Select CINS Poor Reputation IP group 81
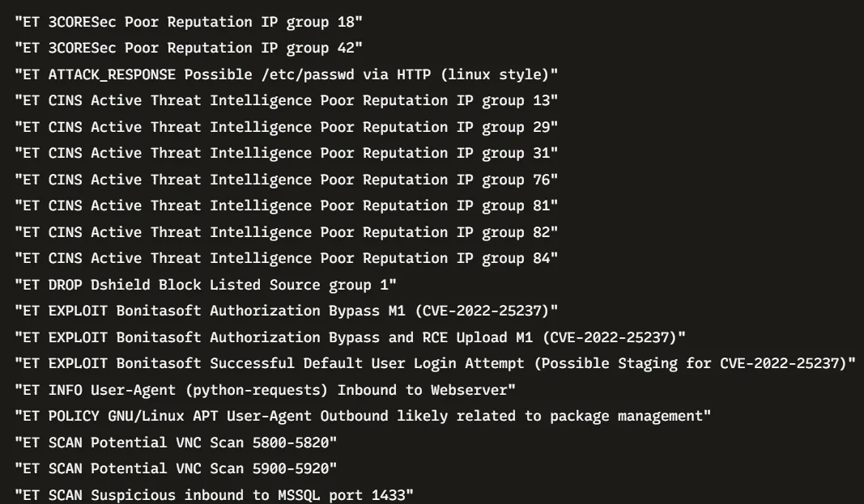864x504 pixels. pos(287,205)
